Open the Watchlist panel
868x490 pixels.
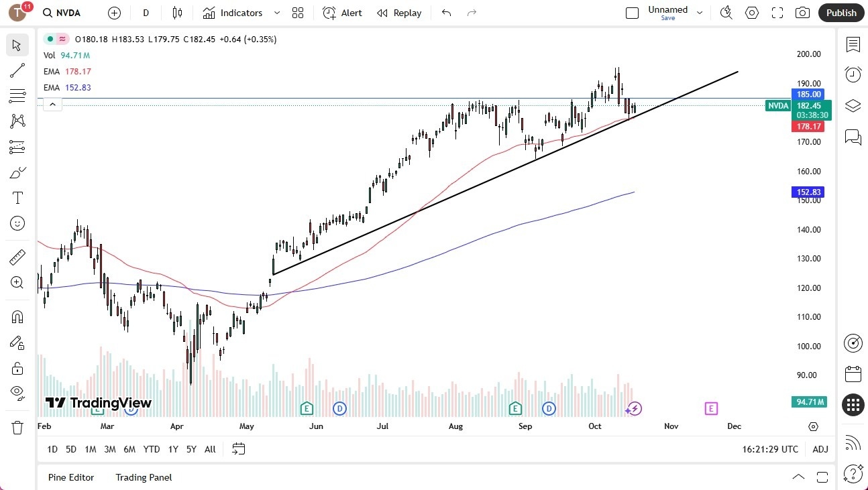click(x=853, y=44)
